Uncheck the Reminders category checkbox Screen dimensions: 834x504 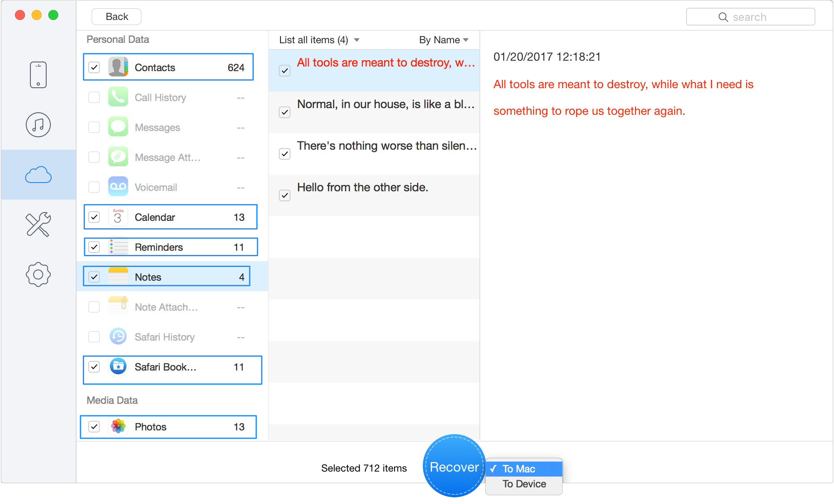pos(94,247)
